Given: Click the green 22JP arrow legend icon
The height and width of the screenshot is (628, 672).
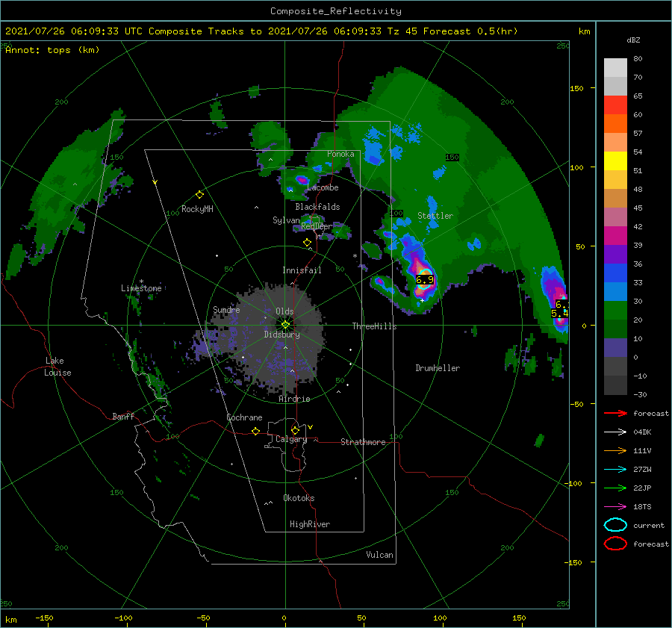Looking at the screenshot, I should pos(615,488).
